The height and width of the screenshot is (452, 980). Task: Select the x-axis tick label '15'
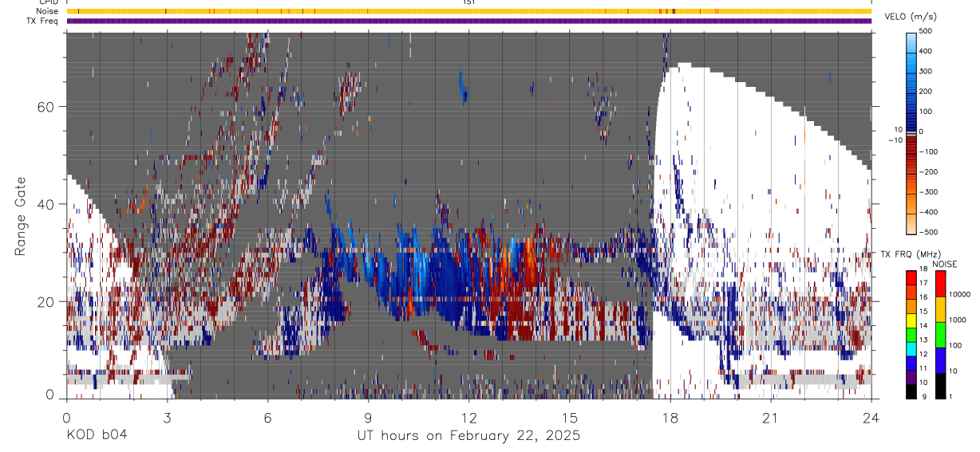pyautogui.click(x=569, y=417)
